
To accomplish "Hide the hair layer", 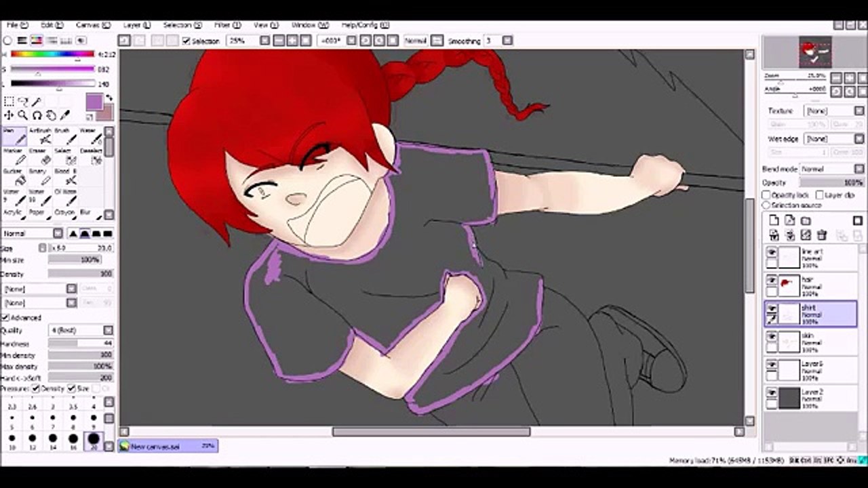I will pyautogui.click(x=771, y=280).
